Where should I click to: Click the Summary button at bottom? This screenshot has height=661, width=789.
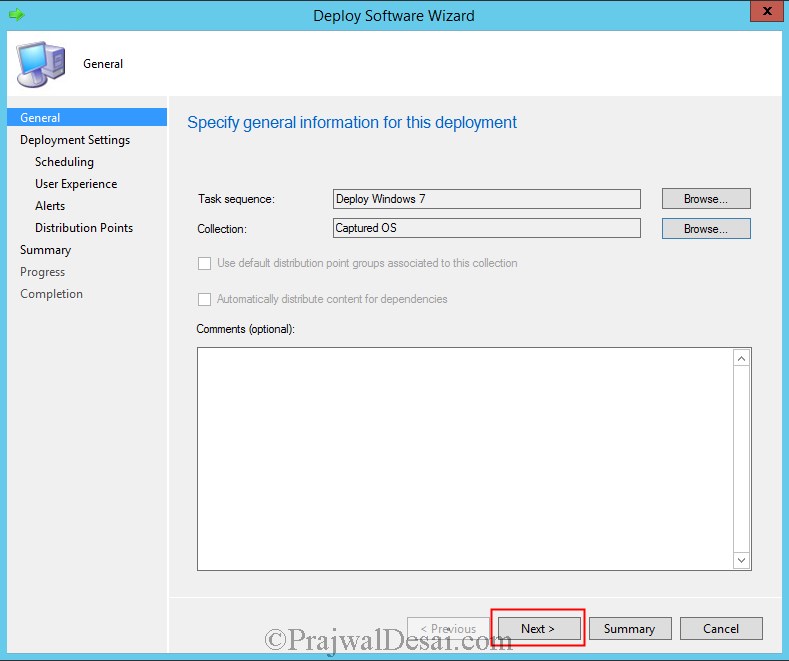pyautogui.click(x=630, y=628)
